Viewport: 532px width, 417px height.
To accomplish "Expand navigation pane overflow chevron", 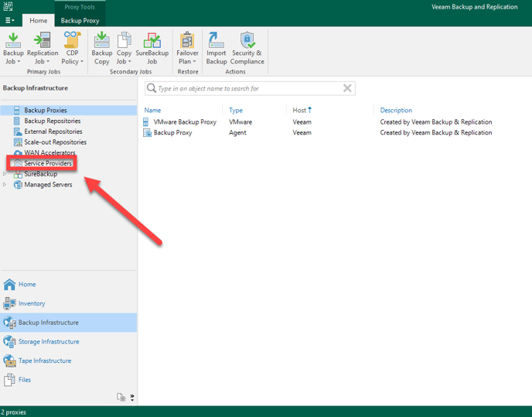I will point(132,398).
